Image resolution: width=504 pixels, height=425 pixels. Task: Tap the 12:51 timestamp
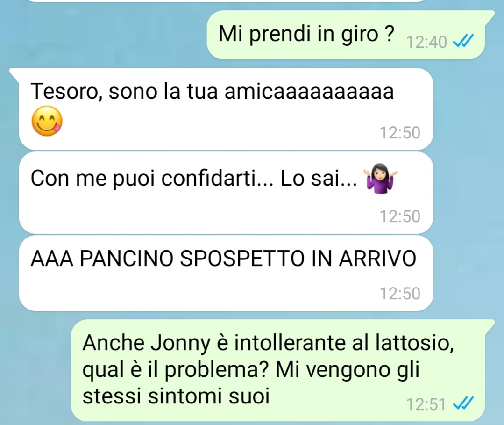pos(426,404)
